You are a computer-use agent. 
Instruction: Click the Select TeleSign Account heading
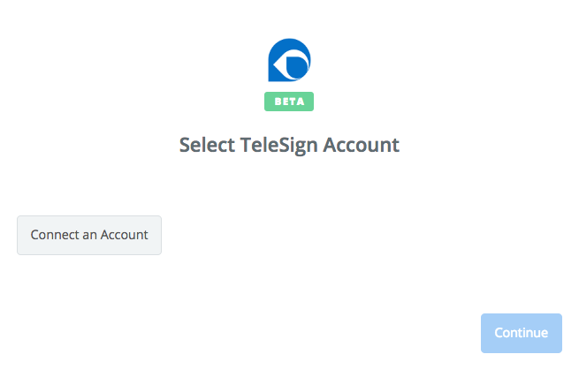pyautogui.click(x=289, y=145)
